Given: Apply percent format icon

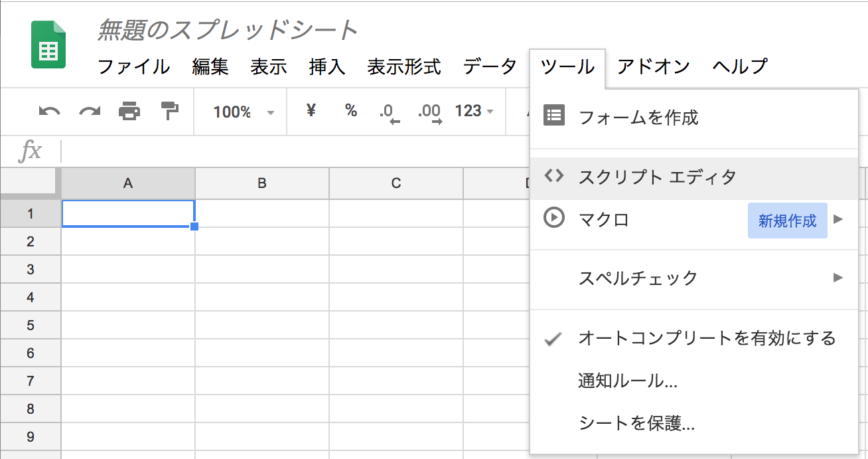Looking at the screenshot, I should pos(351,111).
